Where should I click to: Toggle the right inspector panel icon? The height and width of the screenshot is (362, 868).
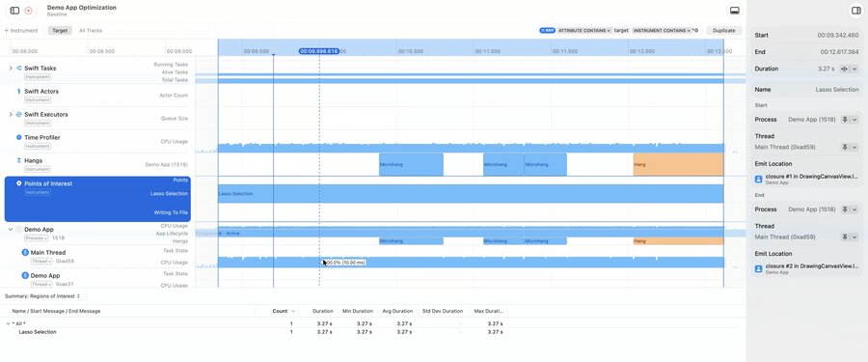pyautogui.click(x=855, y=11)
